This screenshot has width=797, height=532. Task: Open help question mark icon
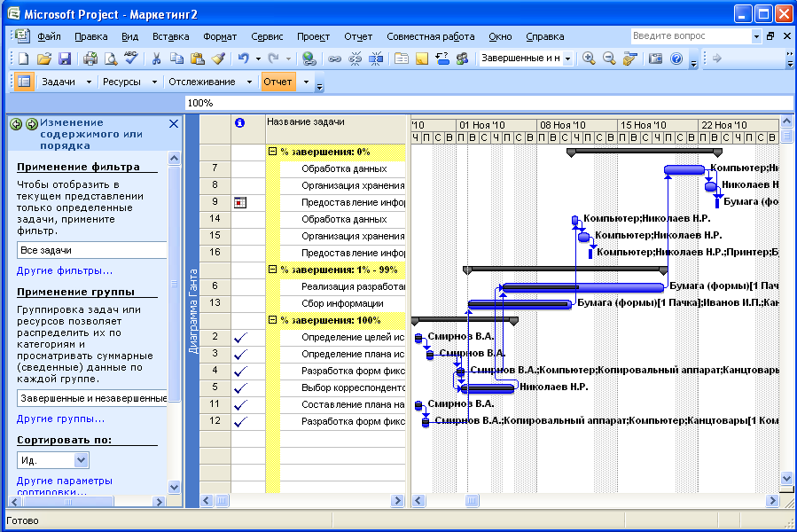coord(676,59)
